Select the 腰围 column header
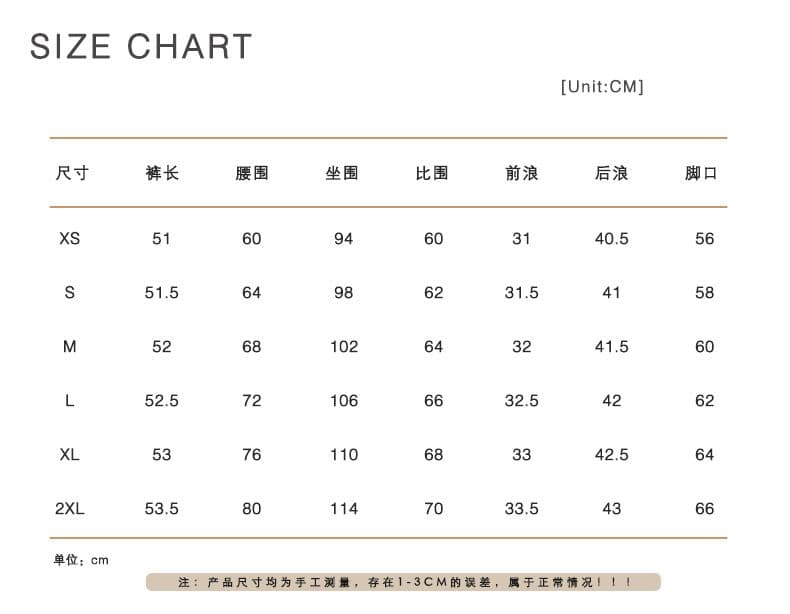Viewport: 790px width, 614px height. (x=252, y=173)
